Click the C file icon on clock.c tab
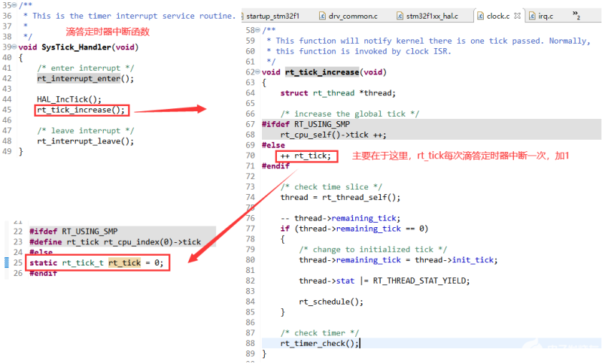Viewport: 602px width, 364px height. [x=480, y=15]
